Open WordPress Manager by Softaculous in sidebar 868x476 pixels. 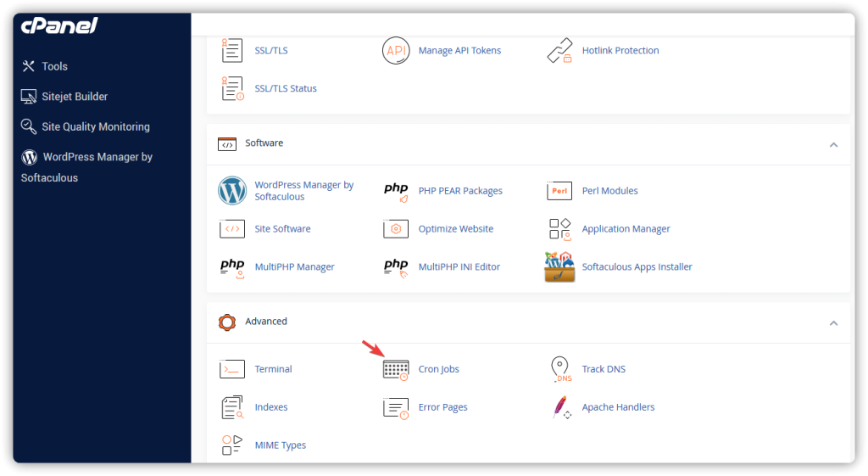click(86, 167)
